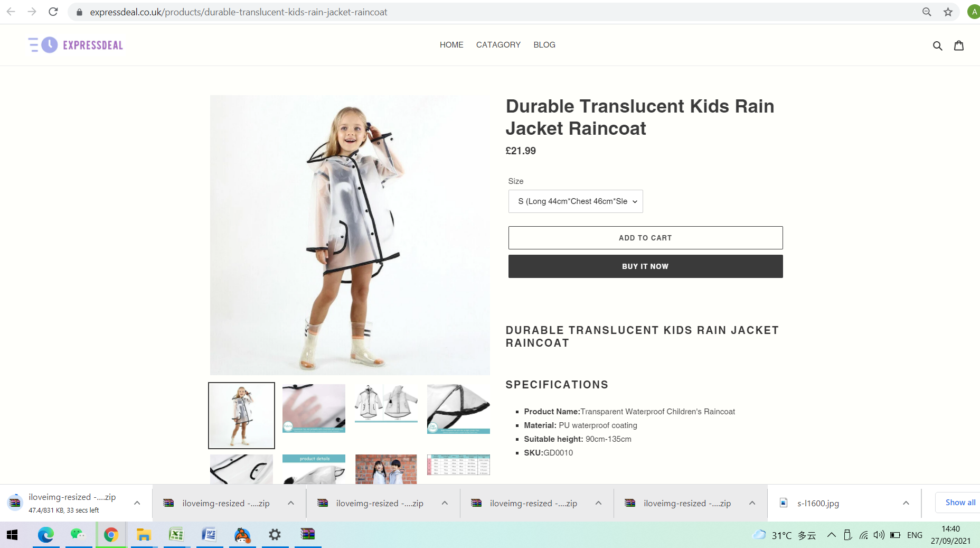
Task: Expand options for the downloading zip file
Action: tap(137, 503)
